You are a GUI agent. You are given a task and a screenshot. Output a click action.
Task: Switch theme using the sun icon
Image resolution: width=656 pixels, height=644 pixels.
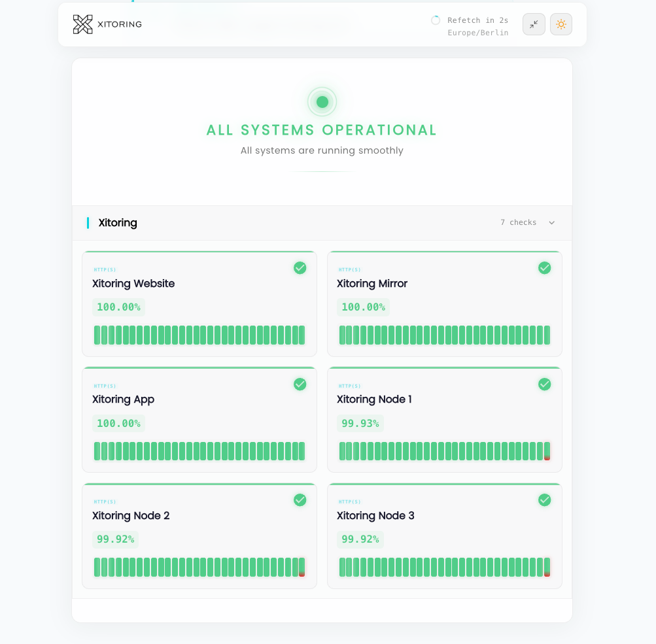tap(561, 24)
